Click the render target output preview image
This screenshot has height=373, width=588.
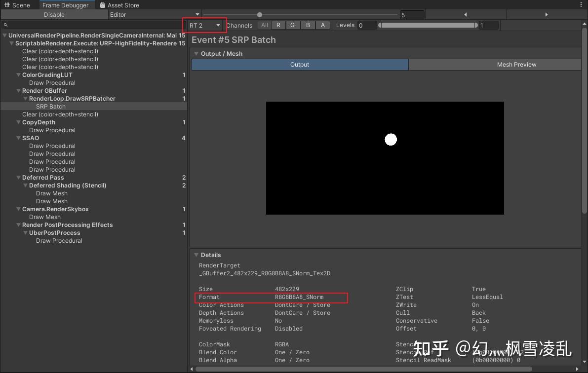click(385, 158)
